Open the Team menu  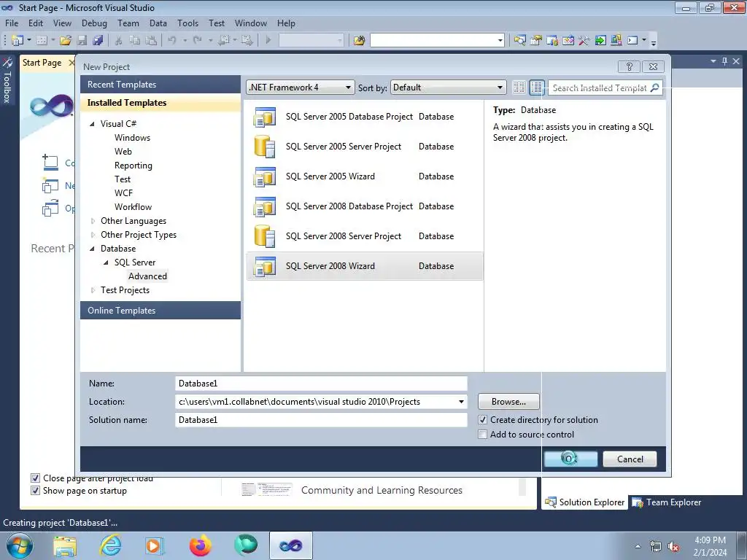(x=128, y=23)
